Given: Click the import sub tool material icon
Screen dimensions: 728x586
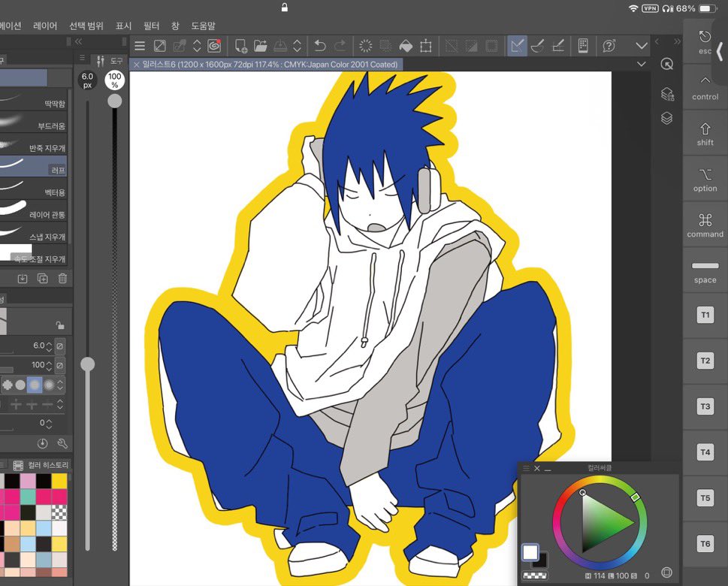Looking at the screenshot, I should pyautogui.click(x=23, y=279).
